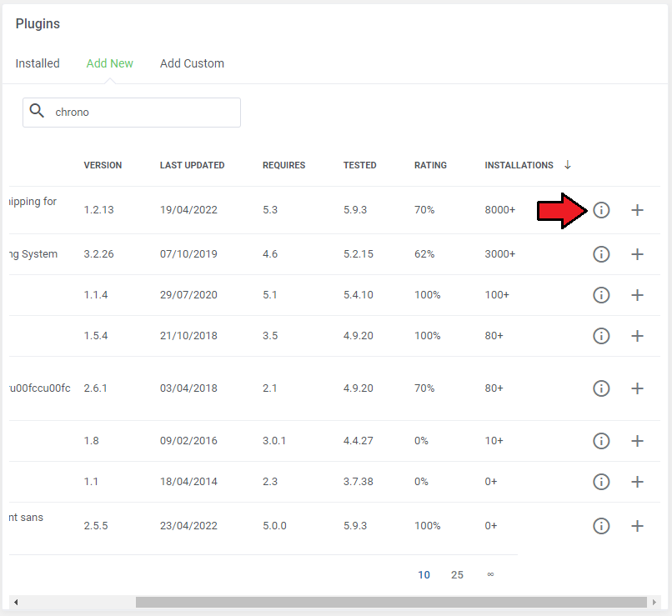Sort by Tested column header
Viewport: 672px width, 616px height.
point(359,165)
